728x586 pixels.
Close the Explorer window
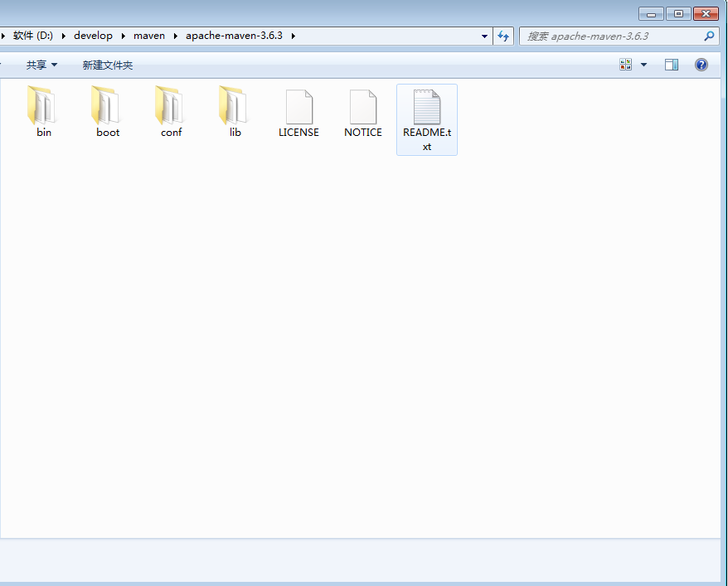(706, 14)
